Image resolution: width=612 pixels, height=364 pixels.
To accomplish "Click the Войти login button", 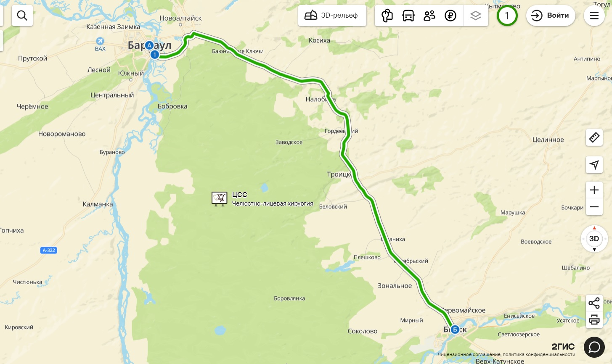I will tap(551, 16).
